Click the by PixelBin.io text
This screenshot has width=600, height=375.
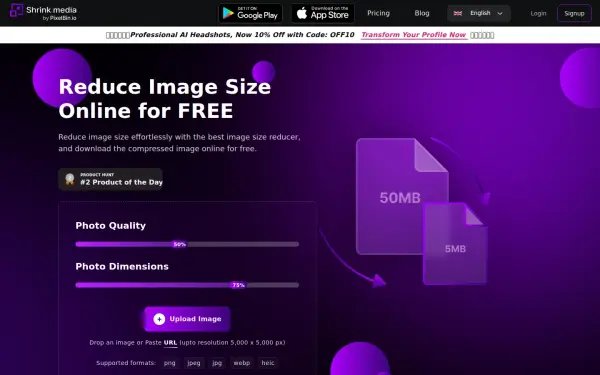click(59, 18)
